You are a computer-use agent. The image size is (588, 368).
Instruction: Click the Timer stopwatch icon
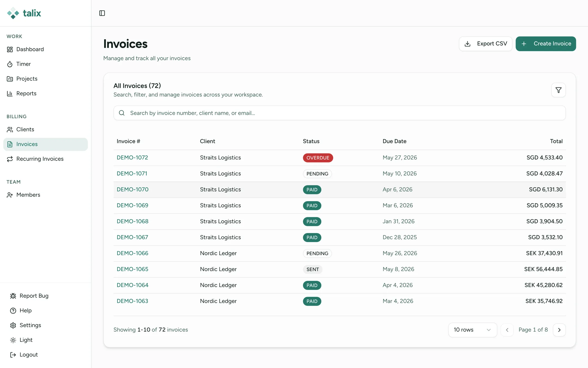point(10,64)
